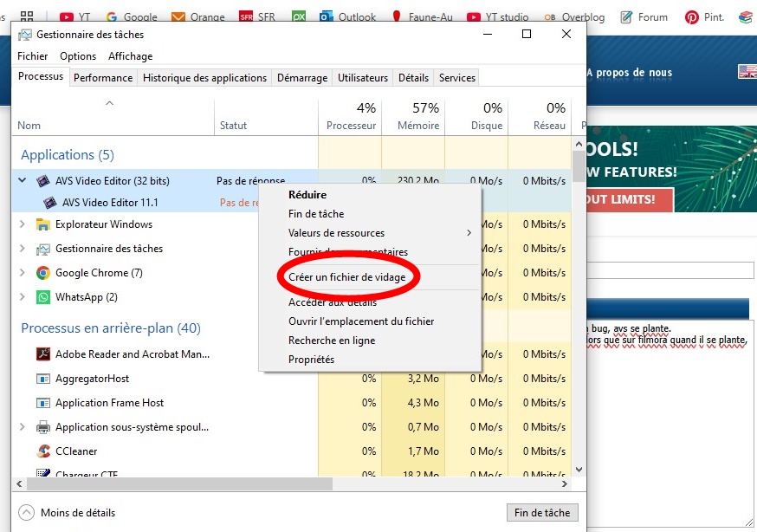
Task: Open the Outlook bookmark
Action: pyautogui.click(x=347, y=17)
